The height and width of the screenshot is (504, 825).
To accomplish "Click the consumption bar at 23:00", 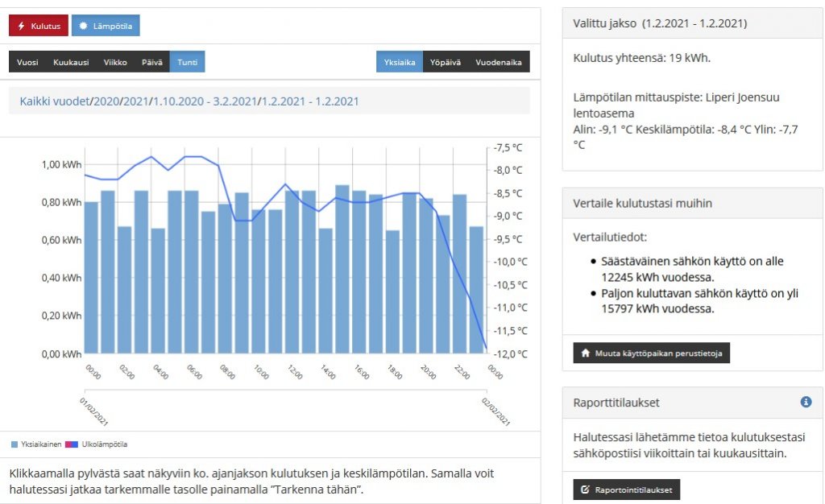I will point(477,290).
